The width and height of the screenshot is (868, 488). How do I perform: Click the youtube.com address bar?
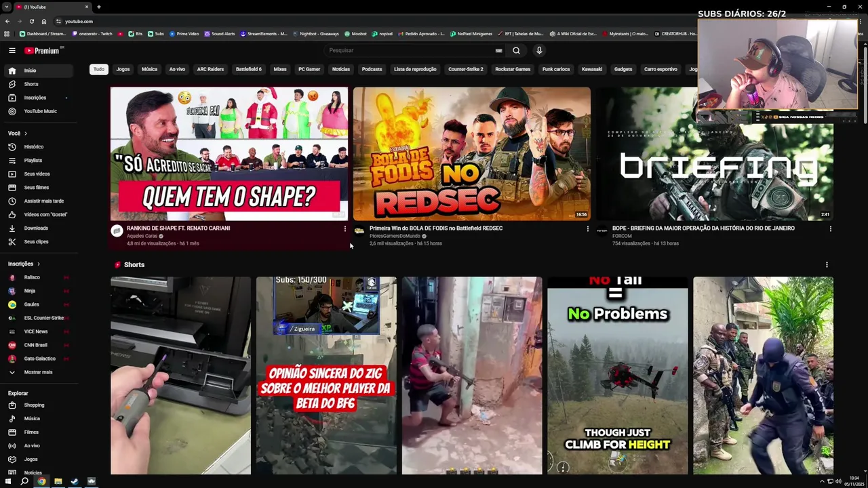click(79, 21)
